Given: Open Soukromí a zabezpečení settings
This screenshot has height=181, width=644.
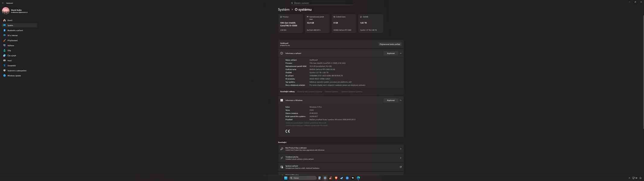Looking at the screenshot, I should [x=19, y=71].
